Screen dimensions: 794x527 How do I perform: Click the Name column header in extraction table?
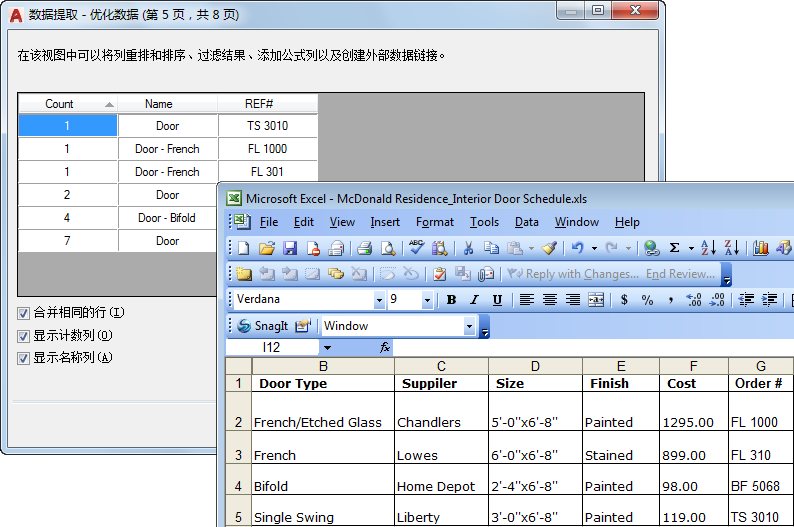168,104
